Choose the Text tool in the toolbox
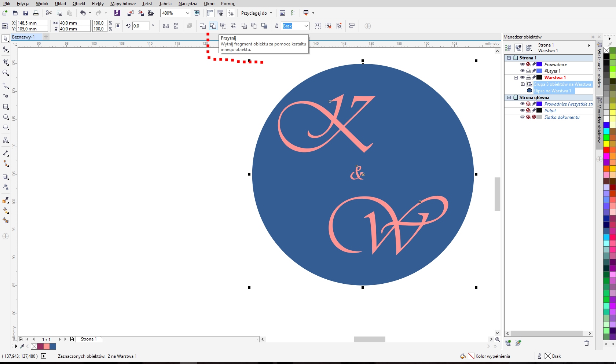The width and height of the screenshot is (616, 364). (6, 140)
